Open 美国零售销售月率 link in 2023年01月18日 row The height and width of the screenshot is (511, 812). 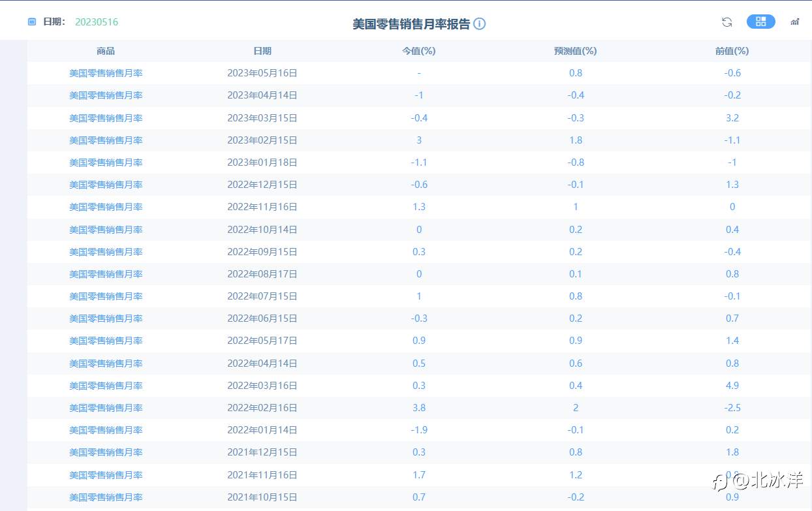point(106,163)
